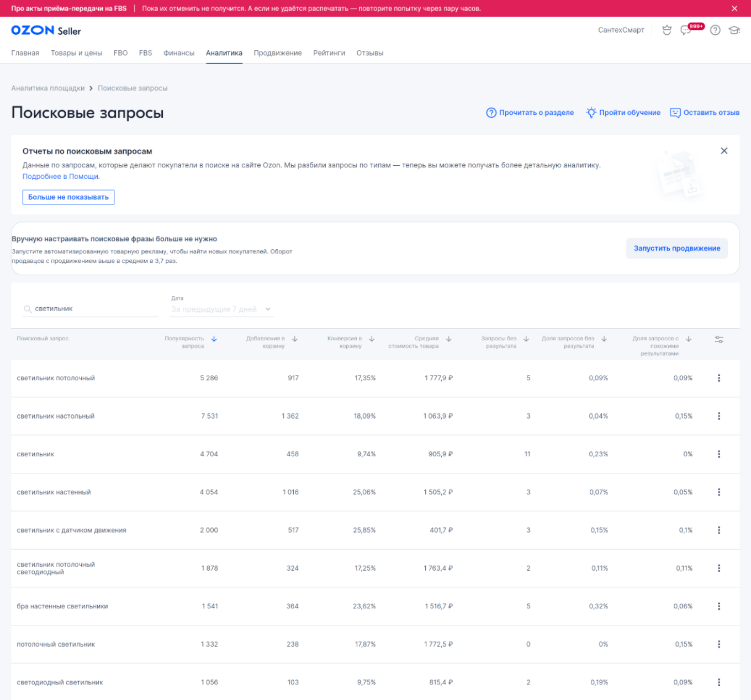
Task: Sort by Добавления в корзину arrow
Action: pos(295,339)
